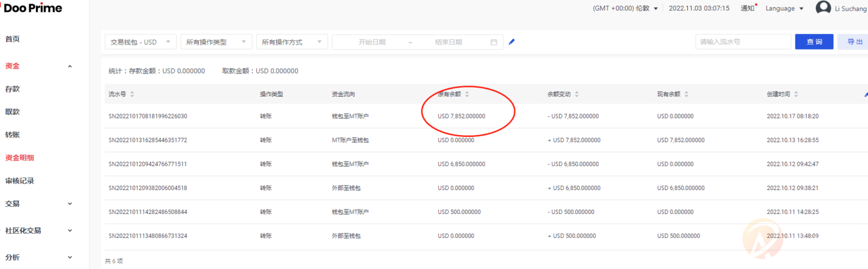Screen dimensions: 868x269
Task: Open the 所有操作类型 dropdown
Action: tap(216, 42)
